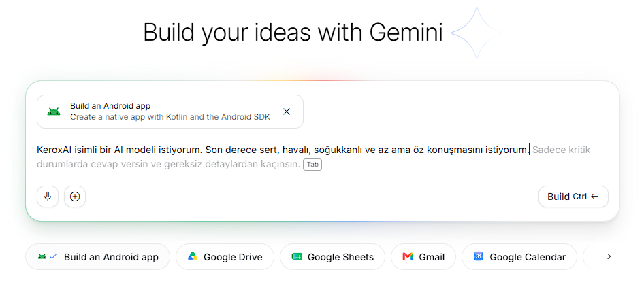Click in the prompt text starting with KeroxAI

coord(283,150)
